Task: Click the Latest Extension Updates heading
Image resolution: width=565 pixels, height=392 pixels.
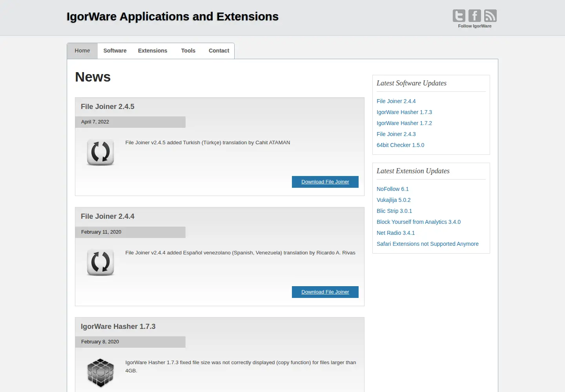Action: click(x=413, y=171)
